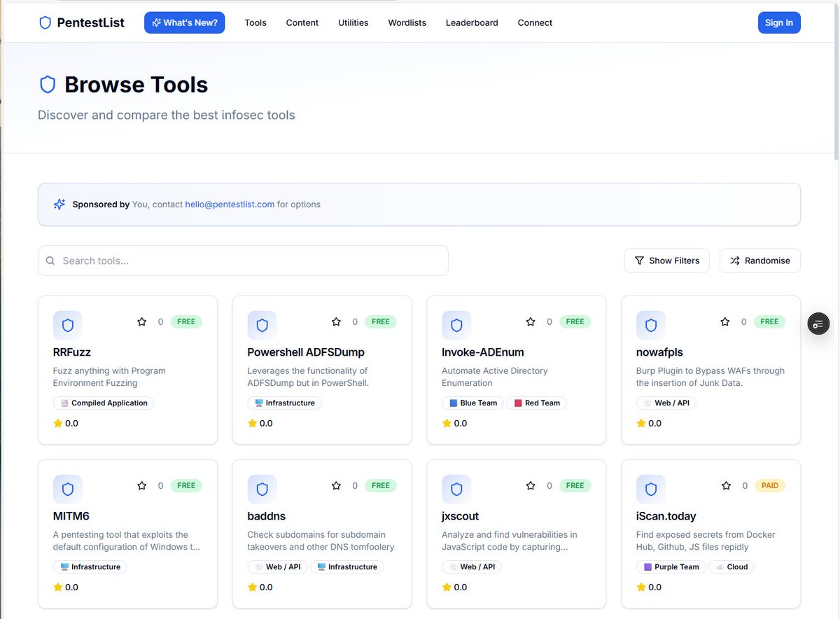Click the baddns shield icon
This screenshot has width=840, height=619.
(262, 489)
